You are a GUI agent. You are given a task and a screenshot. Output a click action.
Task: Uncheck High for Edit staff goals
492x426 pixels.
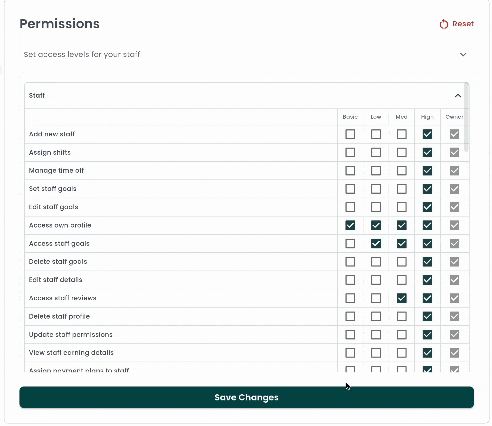click(427, 207)
